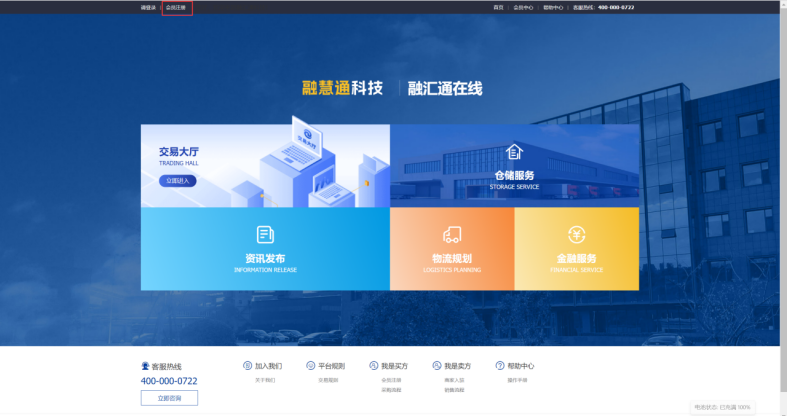This screenshot has width=788, height=416.
Task: Click the 资讯发布 document icon
Action: pyautogui.click(x=265, y=235)
